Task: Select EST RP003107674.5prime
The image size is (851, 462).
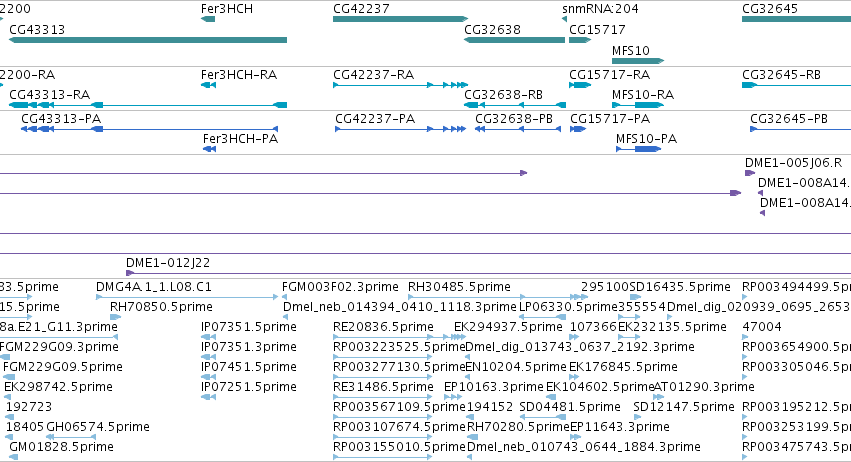Action: tap(382, 438)
